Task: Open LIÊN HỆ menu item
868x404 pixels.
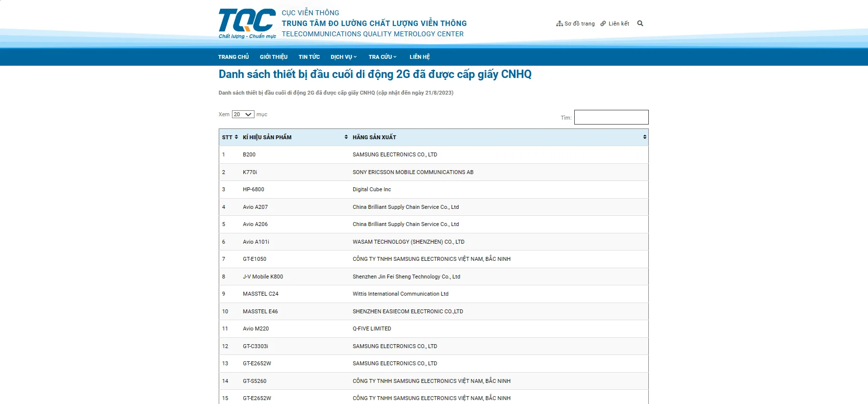Action: 420,57
